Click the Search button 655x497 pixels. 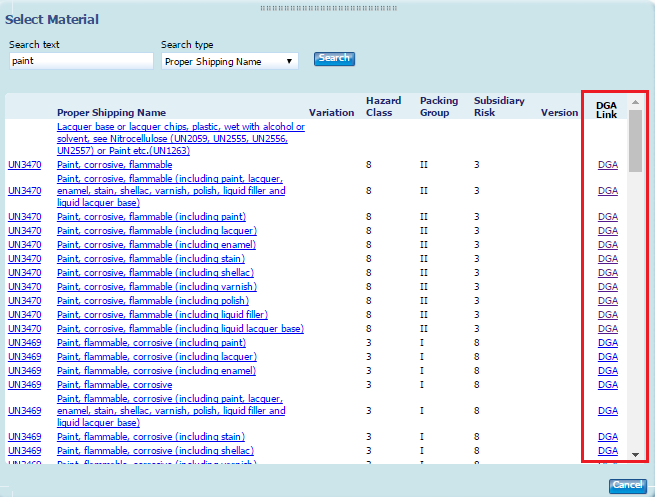(x=334, y=59)
